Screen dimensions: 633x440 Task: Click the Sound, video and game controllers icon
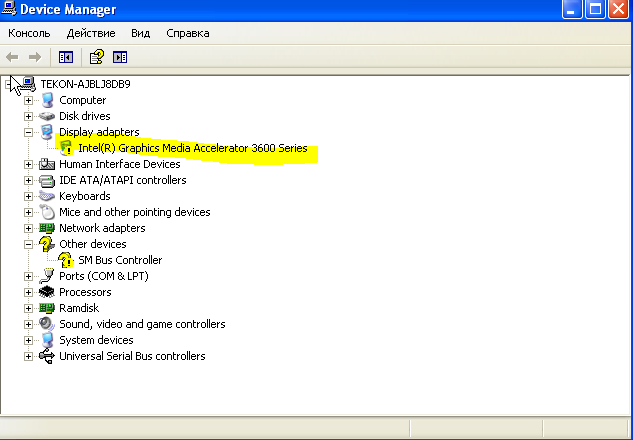click(47, 324)
